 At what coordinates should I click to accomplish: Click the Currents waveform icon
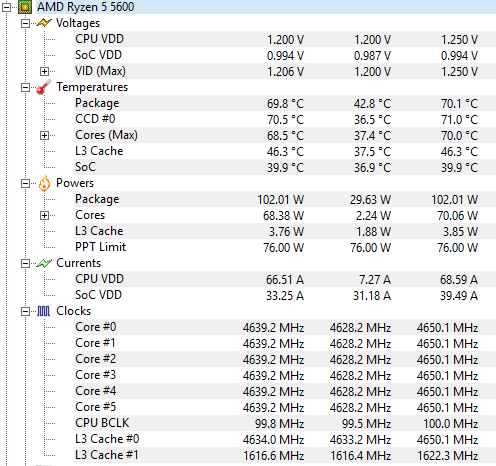coord(44,263)
